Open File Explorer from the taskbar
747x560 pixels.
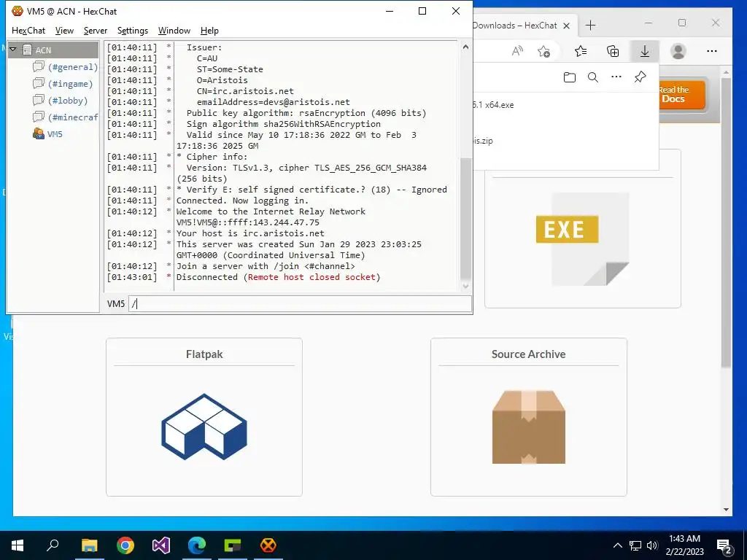89,545
